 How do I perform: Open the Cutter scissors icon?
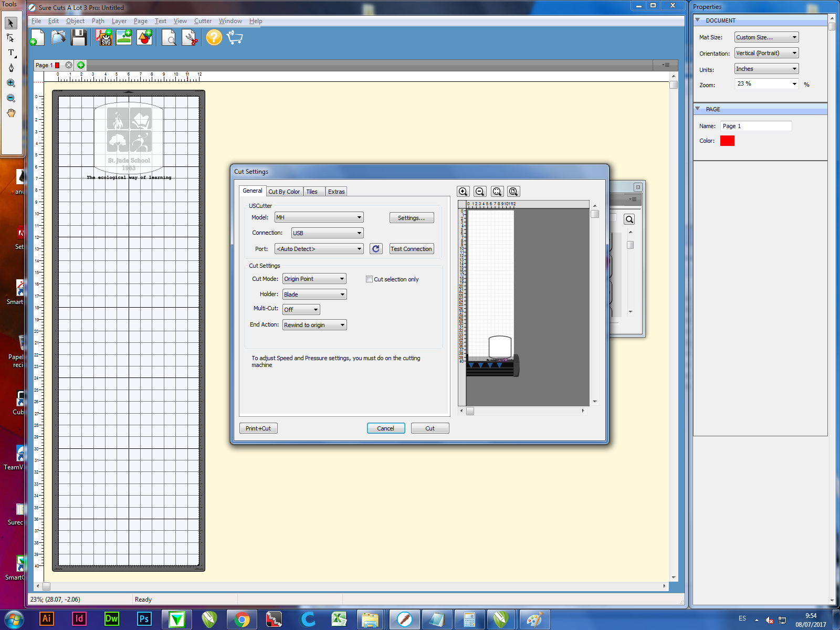click(x=190, y=37)
